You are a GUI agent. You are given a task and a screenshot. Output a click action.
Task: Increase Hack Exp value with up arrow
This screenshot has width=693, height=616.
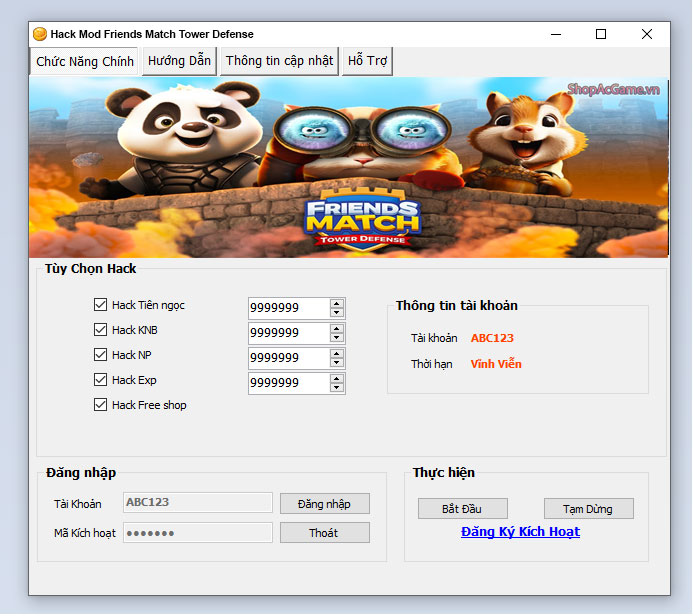click(x=337, y=379)
